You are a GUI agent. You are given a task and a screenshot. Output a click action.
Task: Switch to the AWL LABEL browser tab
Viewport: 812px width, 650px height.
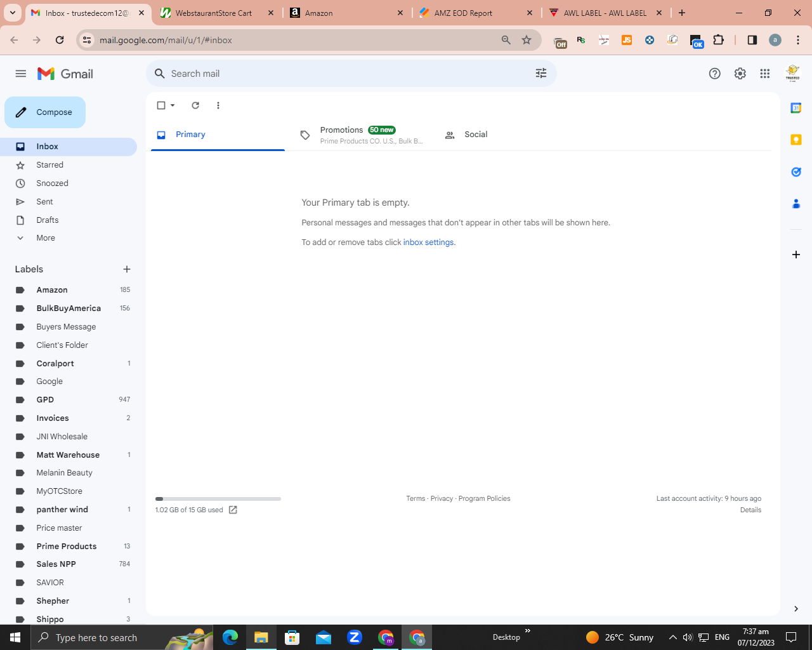606,13
